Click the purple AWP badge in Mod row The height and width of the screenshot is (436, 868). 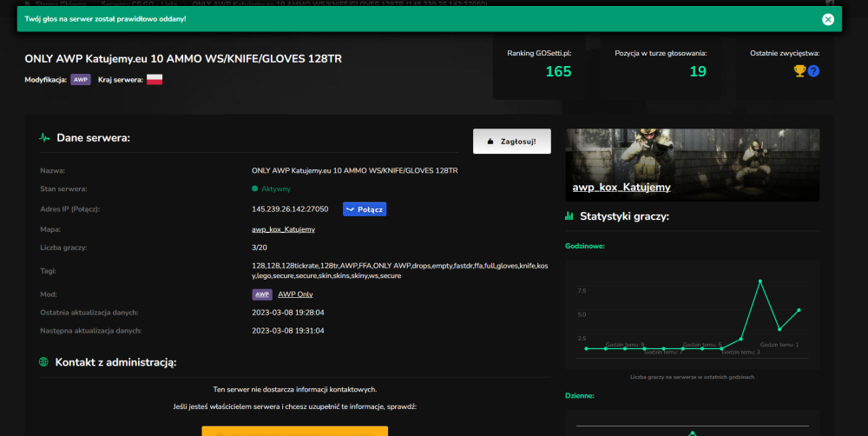(262, 294)
